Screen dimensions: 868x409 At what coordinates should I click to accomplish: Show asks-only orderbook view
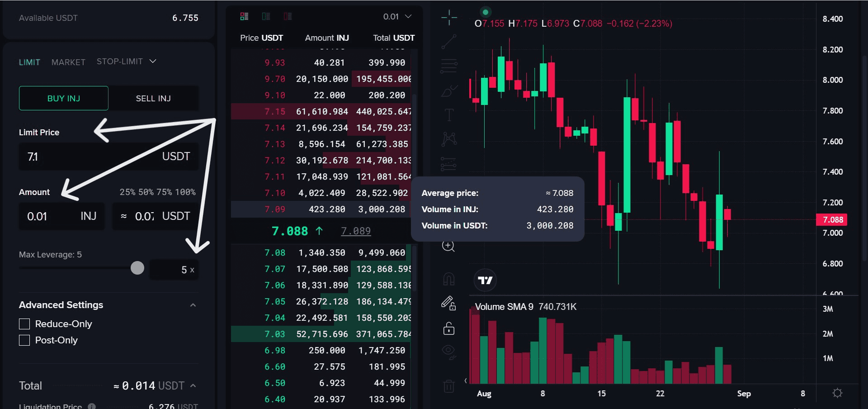click(x=288, y=16)
